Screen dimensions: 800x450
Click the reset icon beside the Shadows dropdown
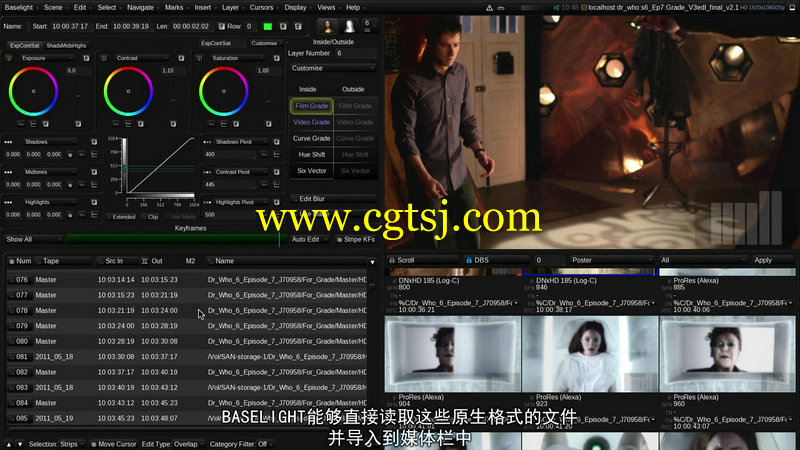pyautogui.click(x=94, y=142)
